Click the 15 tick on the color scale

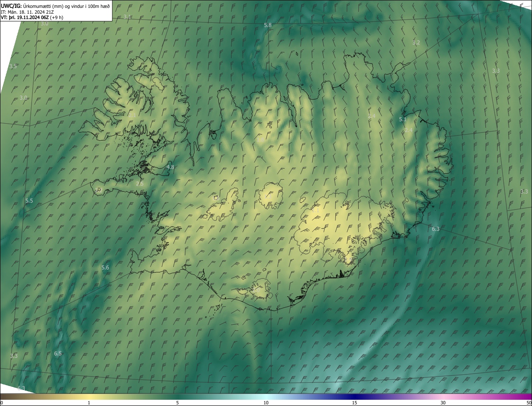pos(355,403)
